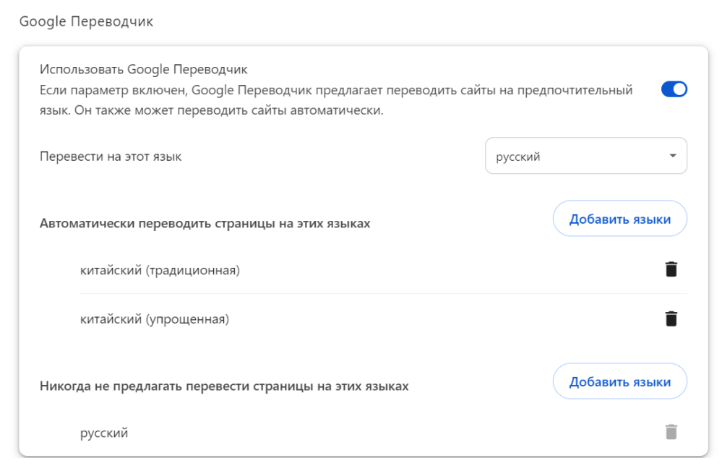Select the китайский (традиционная) list entry text
Viewport: 721px width, 468px height.
[160, 270]
